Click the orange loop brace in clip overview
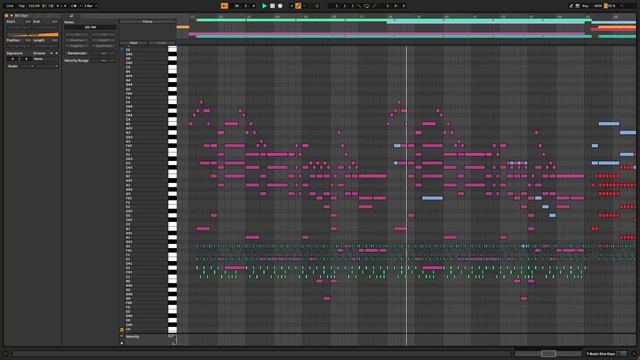 183,27
